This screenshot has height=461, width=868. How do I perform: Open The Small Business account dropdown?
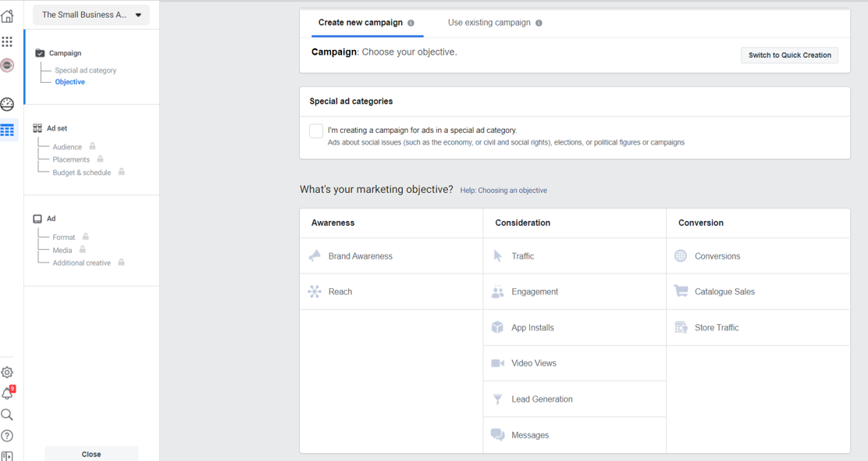tap(91, 15)
